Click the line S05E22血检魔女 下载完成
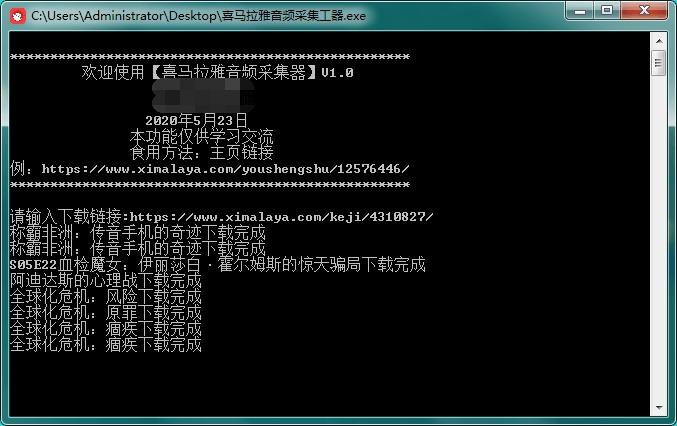677x426 pixels. pos(218,265)
